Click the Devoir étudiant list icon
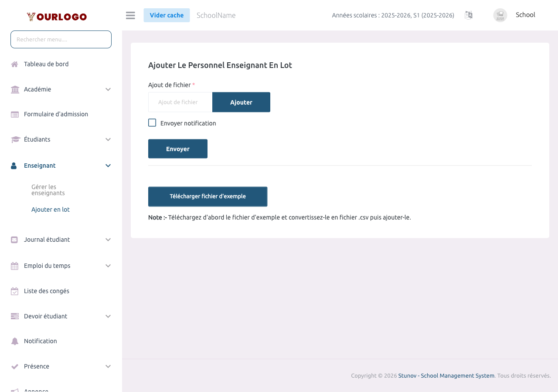The width and height of the screenshot is (558, 392). click(14, 316)
